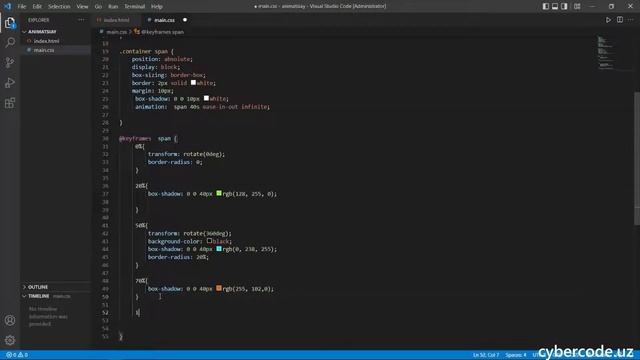Click 'box-sizing: border-box;' line

(168, 75)
